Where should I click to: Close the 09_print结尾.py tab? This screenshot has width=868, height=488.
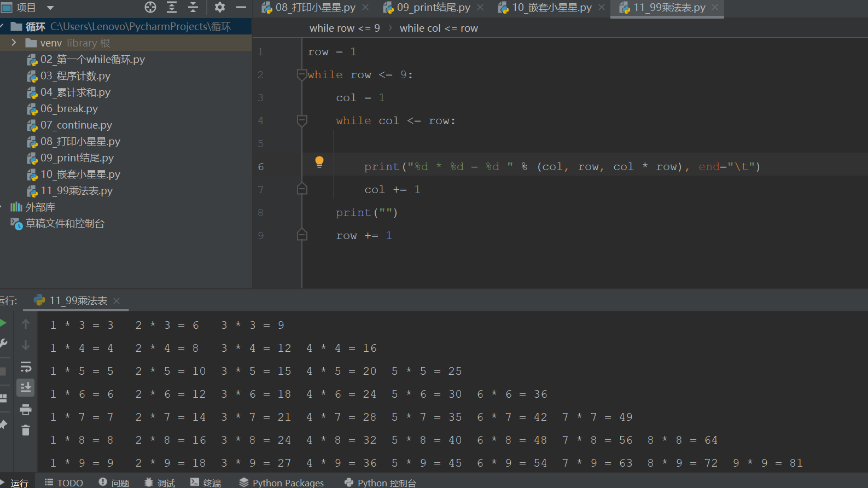[x=480, y=7]
